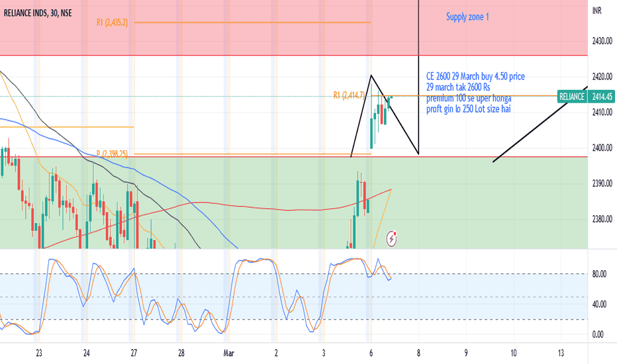Click the RELIANCE INDS, 30, NSE title
This screenshot has height=364, width=617.
point(38,13)
